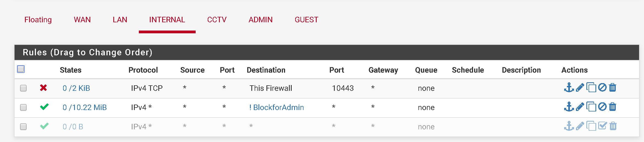Delete the BlockforAdmin rule via trash icon
Screen dimensions: 644x142
pyautogui.click(x=612, y=106)
